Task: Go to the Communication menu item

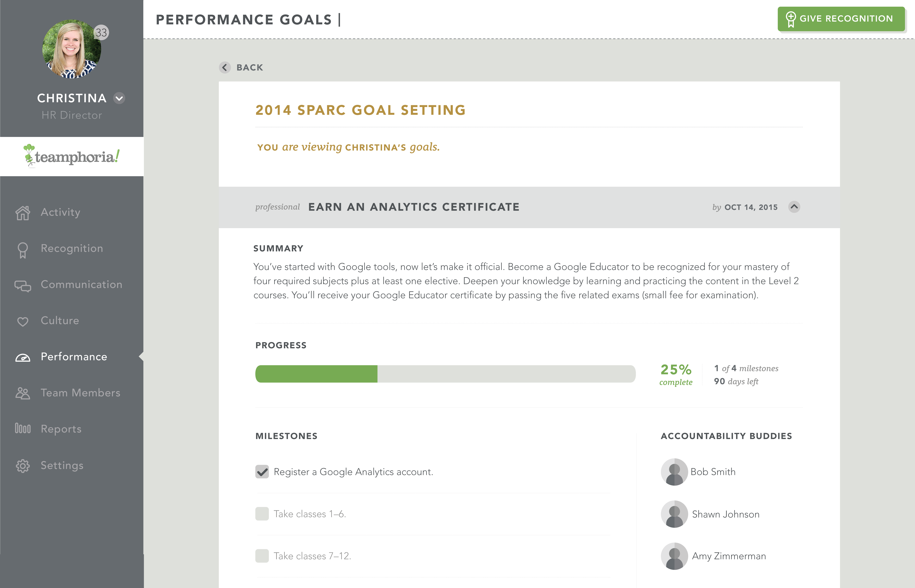Action: coord(81,284)
